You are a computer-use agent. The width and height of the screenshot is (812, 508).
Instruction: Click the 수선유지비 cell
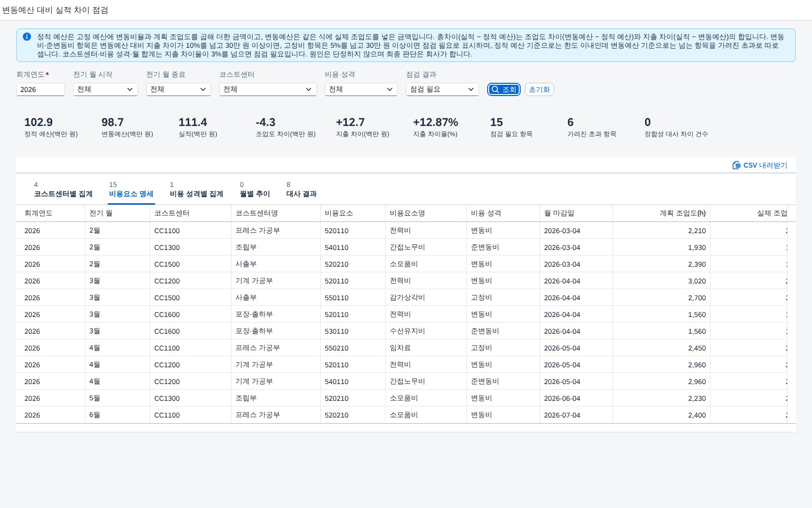(426, 331)
